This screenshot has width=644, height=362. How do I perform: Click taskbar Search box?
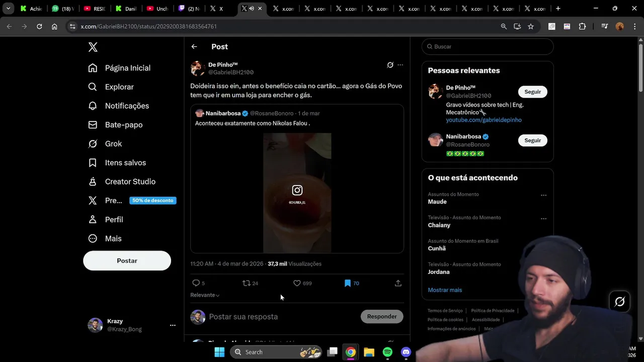[276, 352]
